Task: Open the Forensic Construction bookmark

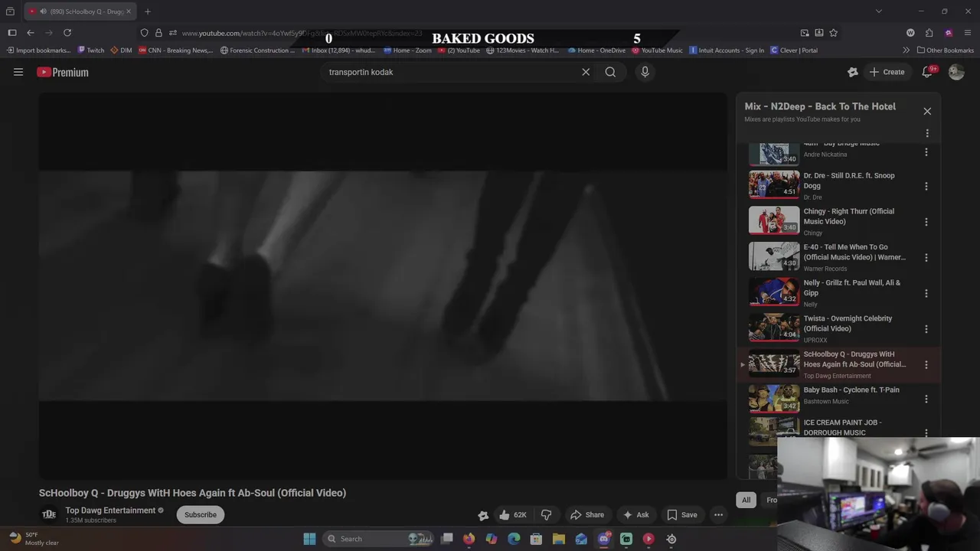Action: 258,51
